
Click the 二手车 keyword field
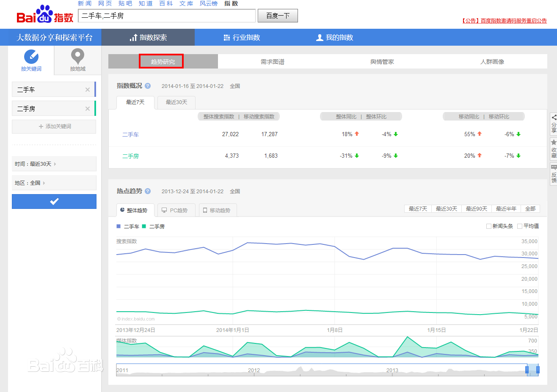[54, 90]
